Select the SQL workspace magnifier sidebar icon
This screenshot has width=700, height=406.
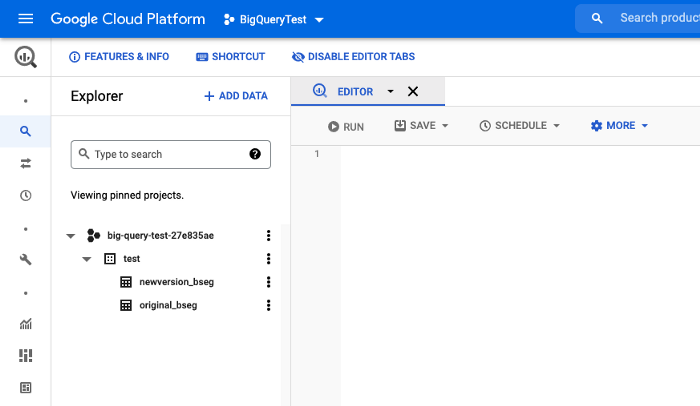(x=25, y=131)
